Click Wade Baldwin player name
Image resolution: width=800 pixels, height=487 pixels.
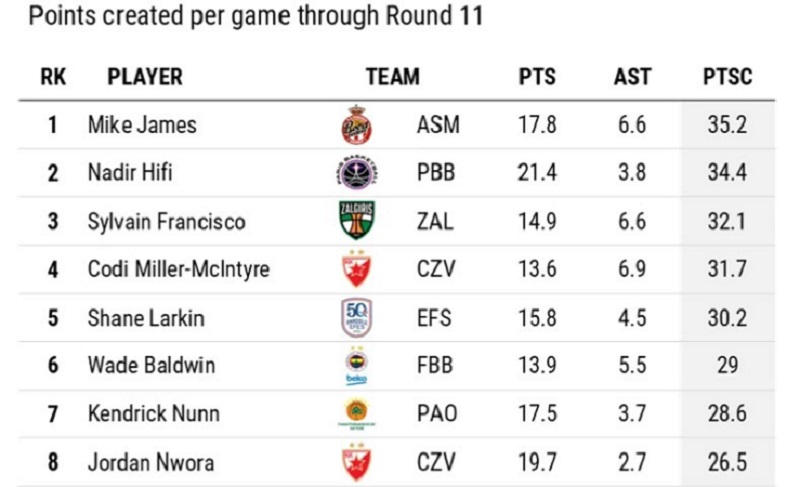pyautogui.click(x=148, y=366)
